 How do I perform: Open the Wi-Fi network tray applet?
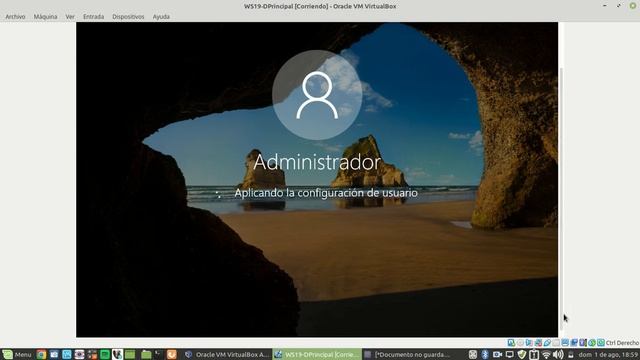(x=546, y=354)
